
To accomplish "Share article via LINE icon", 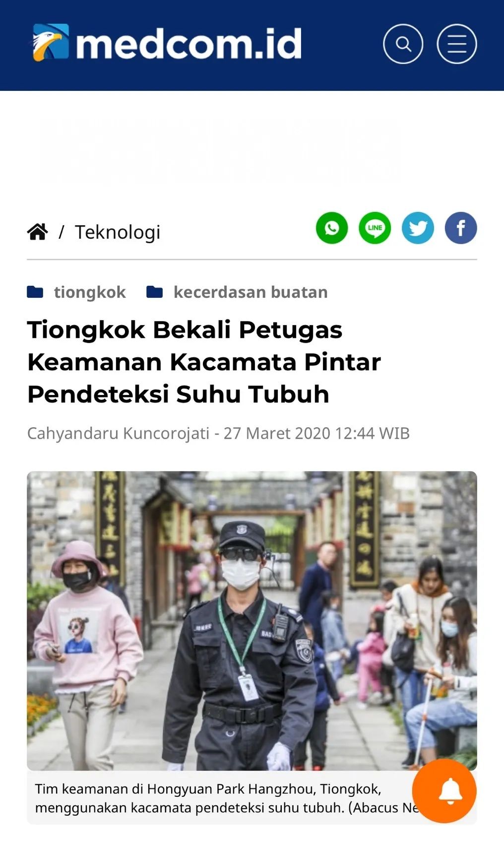I will click(x=375, y=228).
